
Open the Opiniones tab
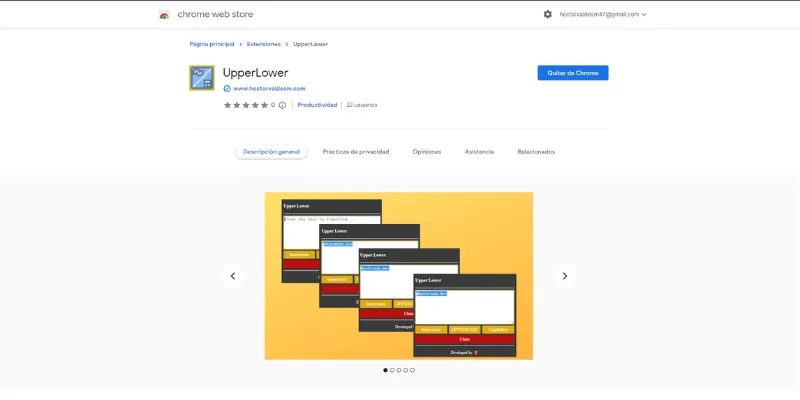coord(427,152)
